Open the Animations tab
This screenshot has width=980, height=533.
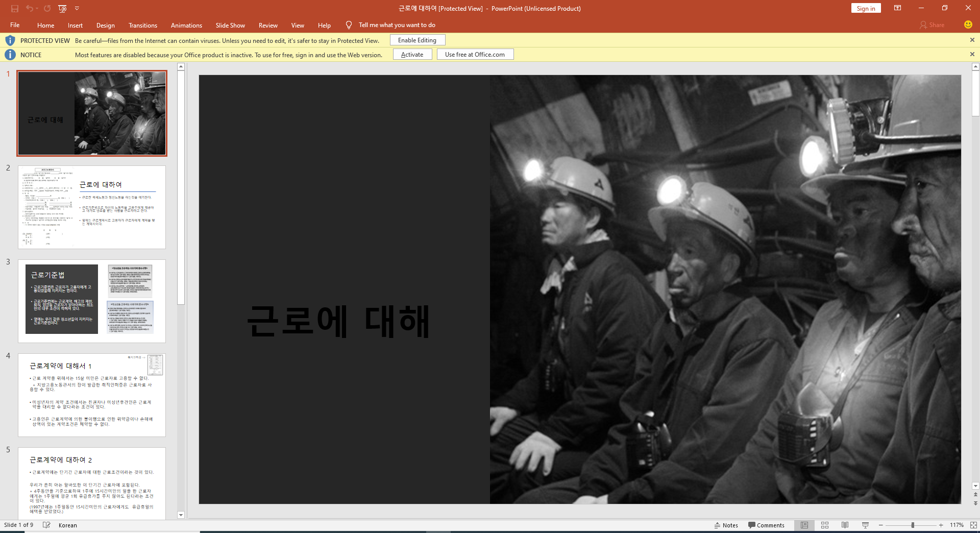pos(186,25)
